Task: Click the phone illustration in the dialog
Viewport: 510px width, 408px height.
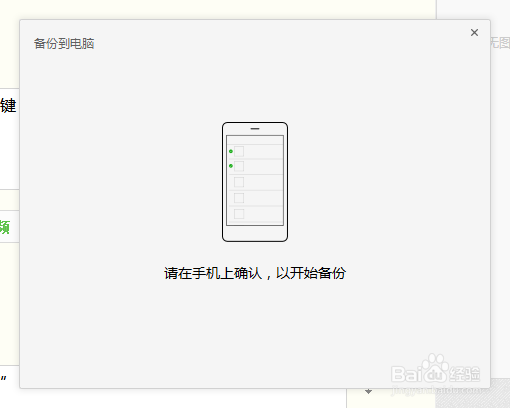Action: [x=255, y=182]
